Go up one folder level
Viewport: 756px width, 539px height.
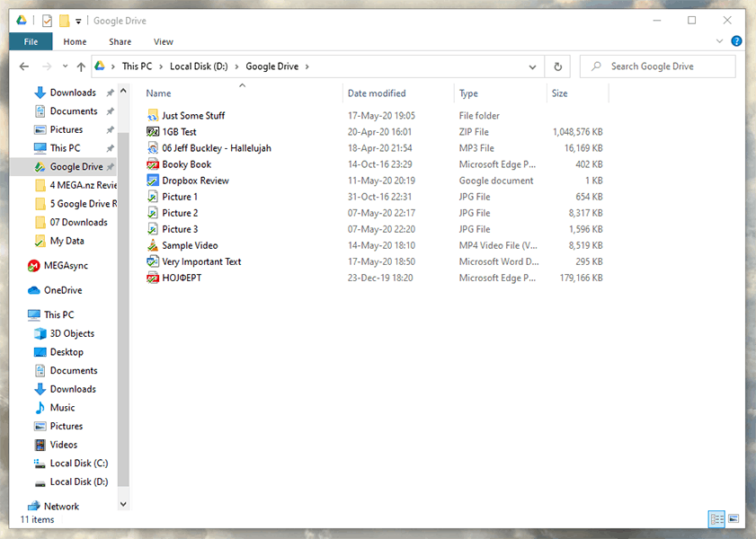click(81, 66)
